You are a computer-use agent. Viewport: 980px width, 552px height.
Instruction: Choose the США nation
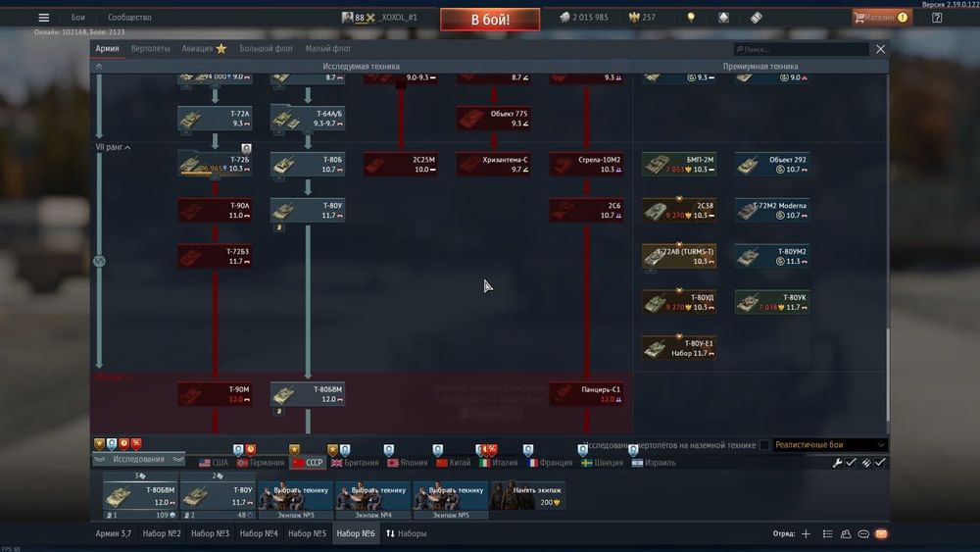tap(214, 463)
